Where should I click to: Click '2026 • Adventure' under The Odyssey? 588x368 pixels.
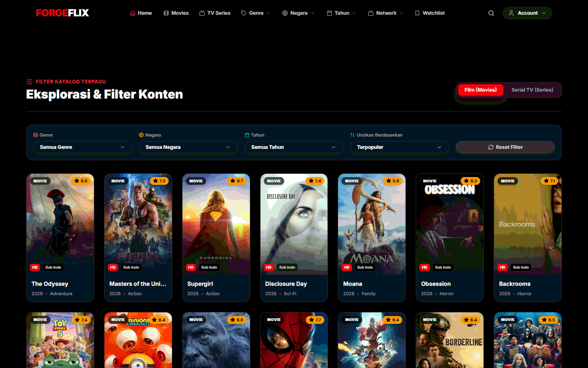pos(52,294)
